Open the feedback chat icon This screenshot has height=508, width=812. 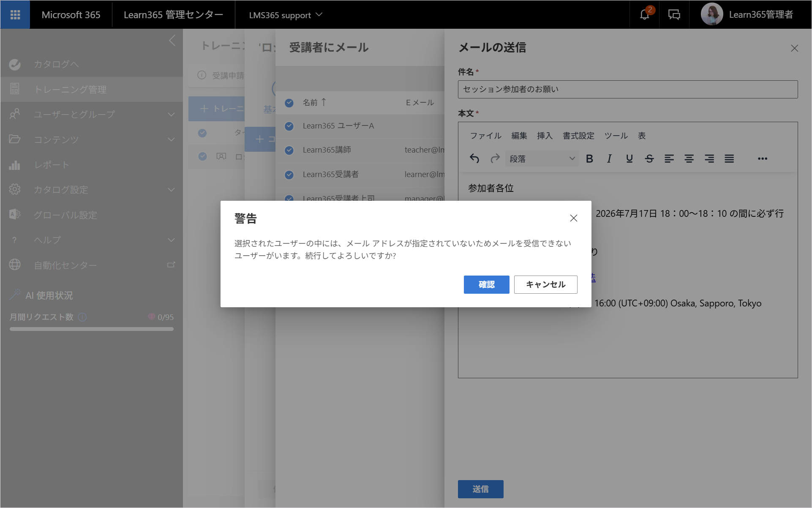point(674,15)
